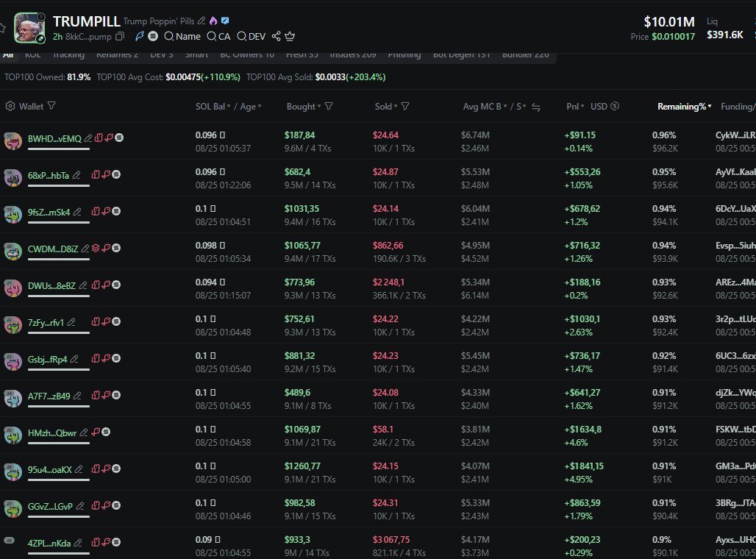This screenshot has width=756, height=559.
Task: Select the All holders tab
Action: pyautogui.click(x=7, y=54)
